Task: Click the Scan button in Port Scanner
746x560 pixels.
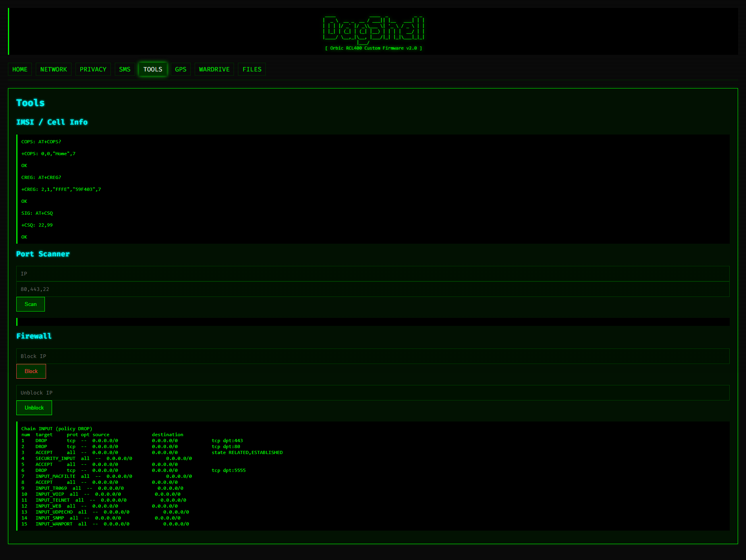Action: coord(30,304)
